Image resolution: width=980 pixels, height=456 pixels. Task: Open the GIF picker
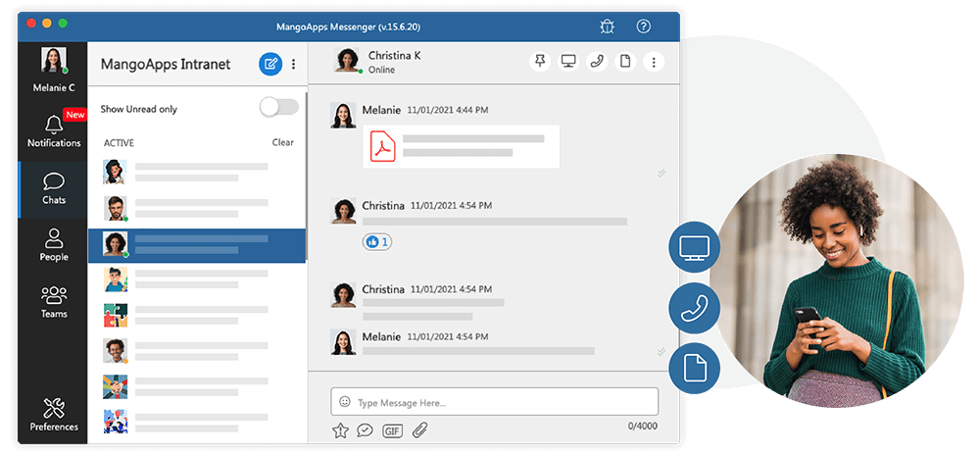(x=393, y=431)
